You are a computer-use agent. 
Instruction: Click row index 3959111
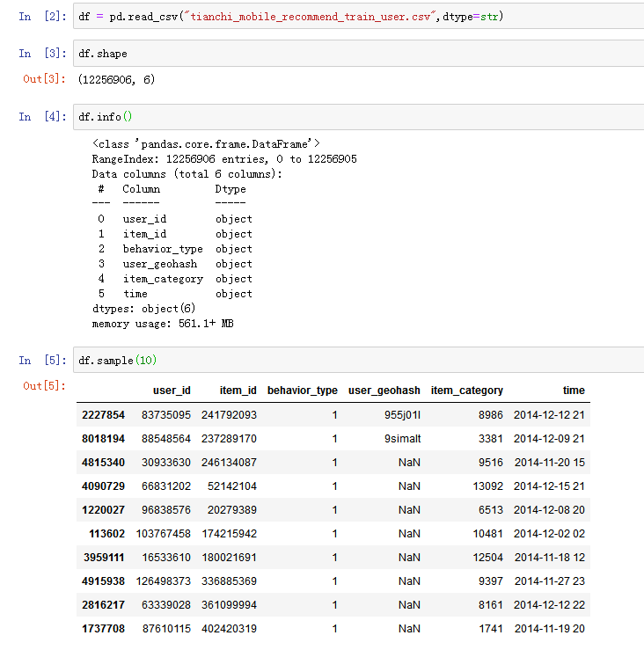104,558
